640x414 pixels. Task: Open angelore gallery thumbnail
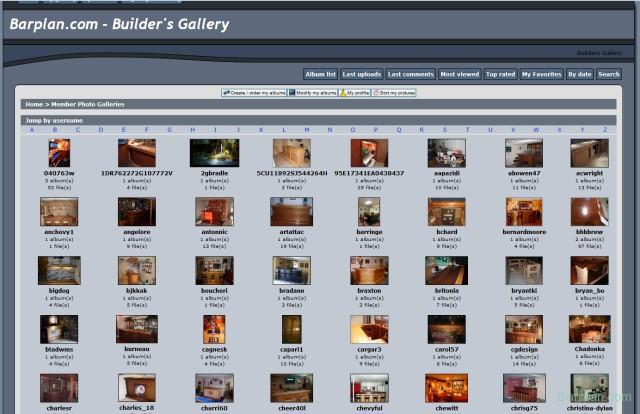point(137,211)
